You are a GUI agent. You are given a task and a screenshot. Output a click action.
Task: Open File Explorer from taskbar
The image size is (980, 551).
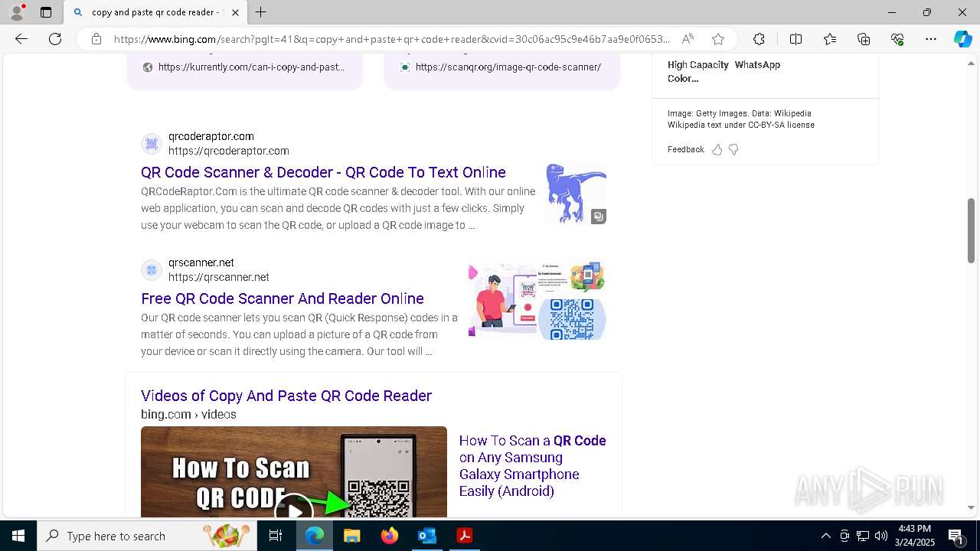tap(351, 536)
